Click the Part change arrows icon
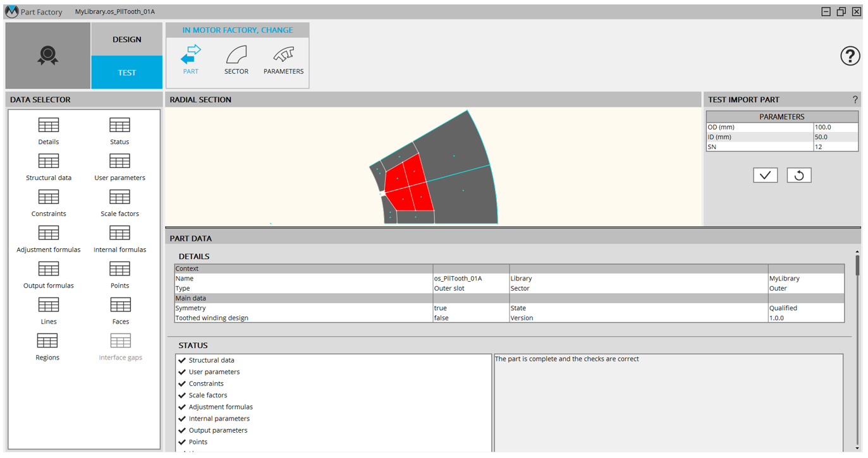 pyautogui.click(x=190, y=56)
